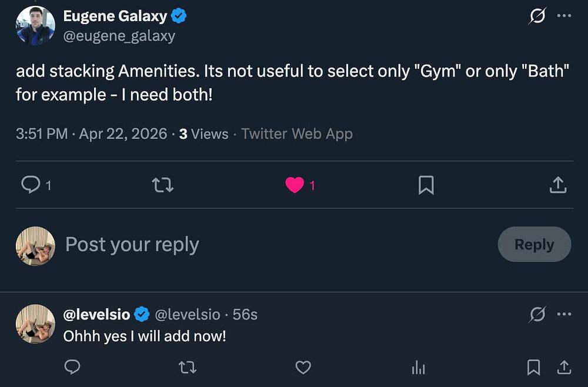Open more options on levelsio's reply
The height and width of the screenshot is (387, 588).
(564, 315)
